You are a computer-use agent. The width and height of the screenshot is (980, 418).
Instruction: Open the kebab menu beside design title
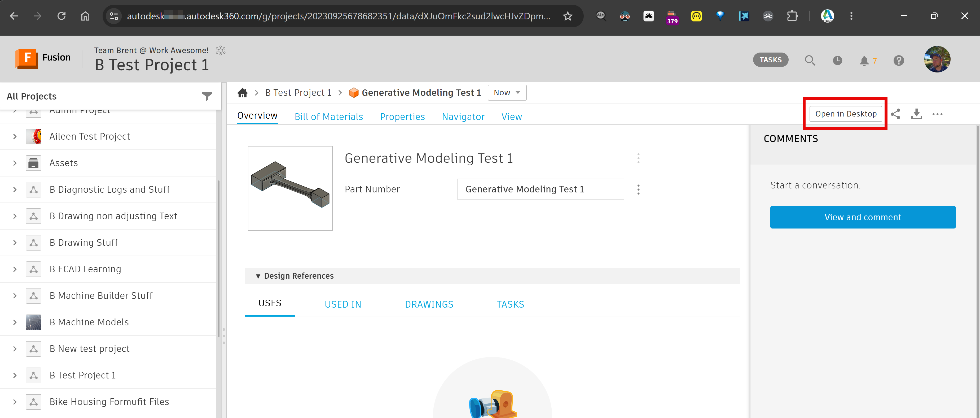638,158
